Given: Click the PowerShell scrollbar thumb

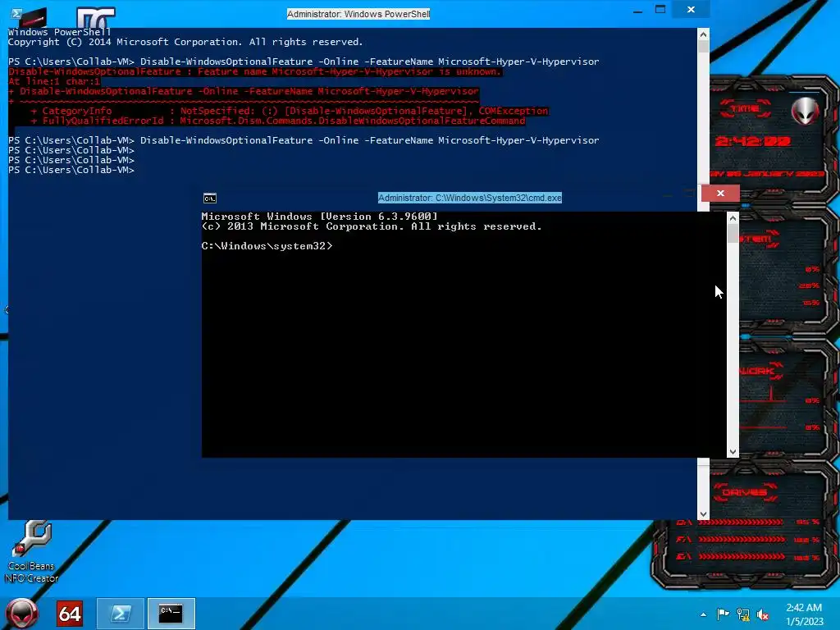Looking at the screenshot, I should tap(703, 47).
